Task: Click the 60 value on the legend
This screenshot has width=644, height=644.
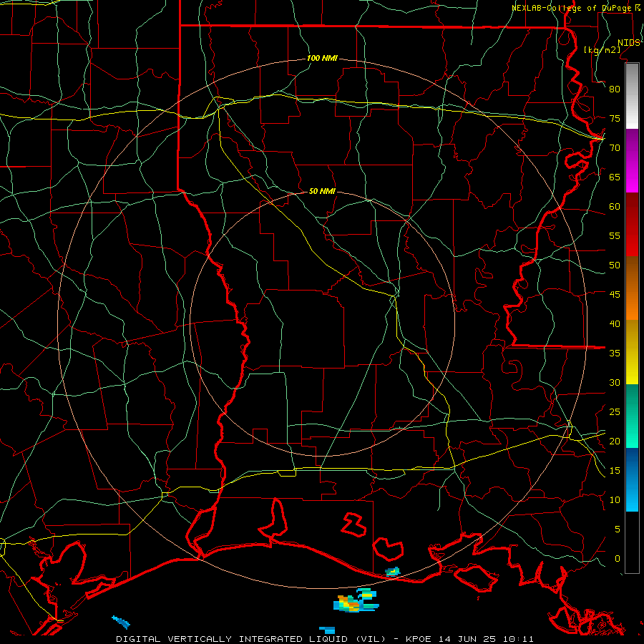Action: 615,207
